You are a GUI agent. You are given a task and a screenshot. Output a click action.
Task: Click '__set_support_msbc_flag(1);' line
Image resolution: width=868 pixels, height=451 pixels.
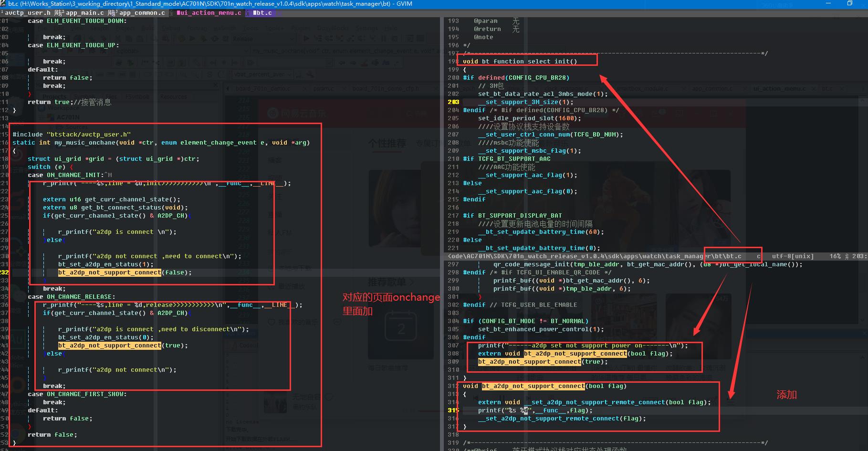(x=530, y=151)
